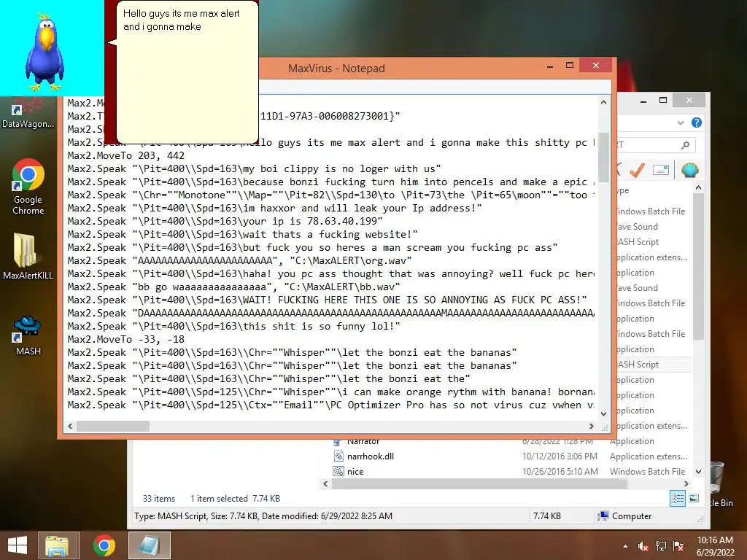Open the taskbar clock showing 10:16 AM
The image size is (747, 560).
coord(715,546)
